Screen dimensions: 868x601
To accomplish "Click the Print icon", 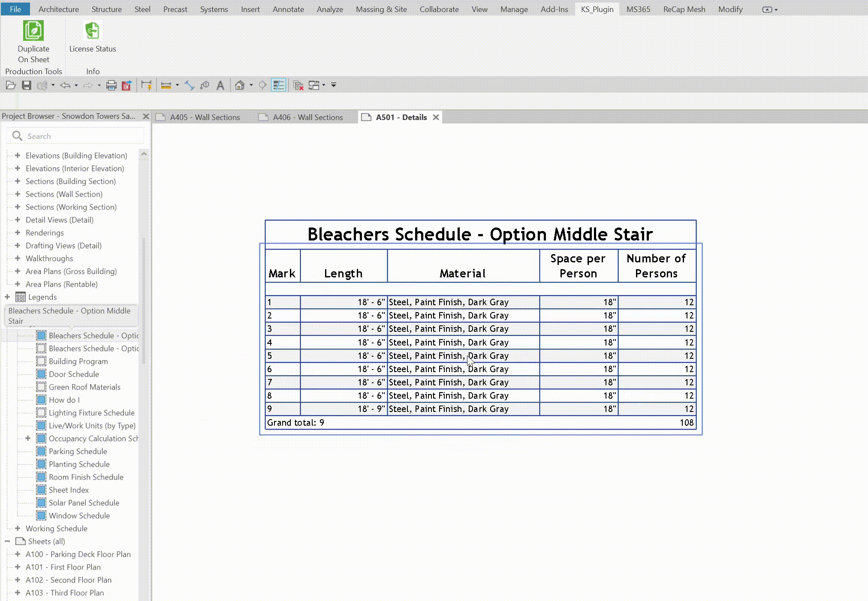I will (112, 85).
